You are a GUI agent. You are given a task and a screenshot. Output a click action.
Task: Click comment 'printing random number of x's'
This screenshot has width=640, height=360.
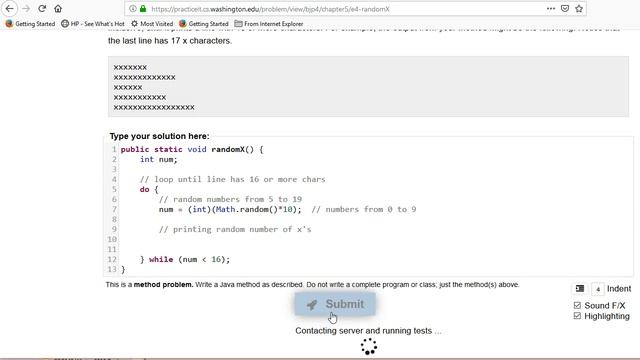[x=235, y=229]
